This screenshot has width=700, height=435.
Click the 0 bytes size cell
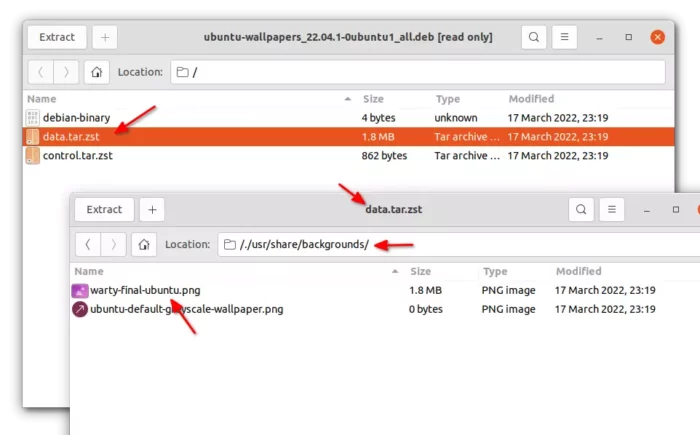[426, 309]
